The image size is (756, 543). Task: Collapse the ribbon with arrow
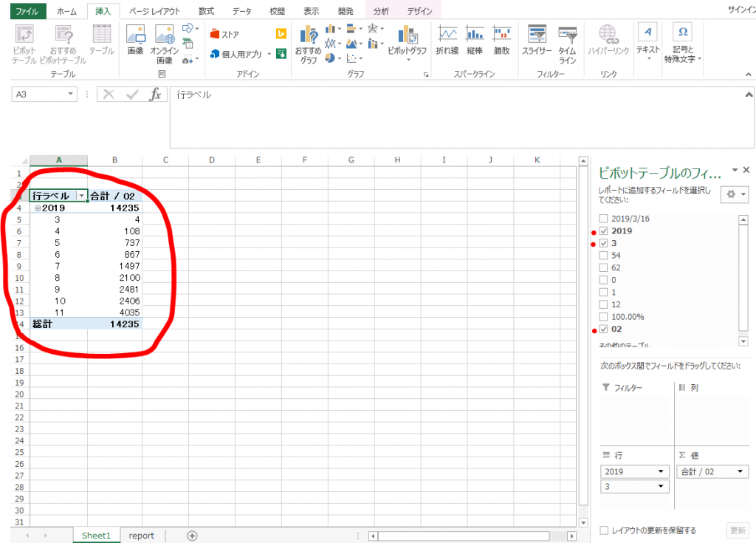749,75
